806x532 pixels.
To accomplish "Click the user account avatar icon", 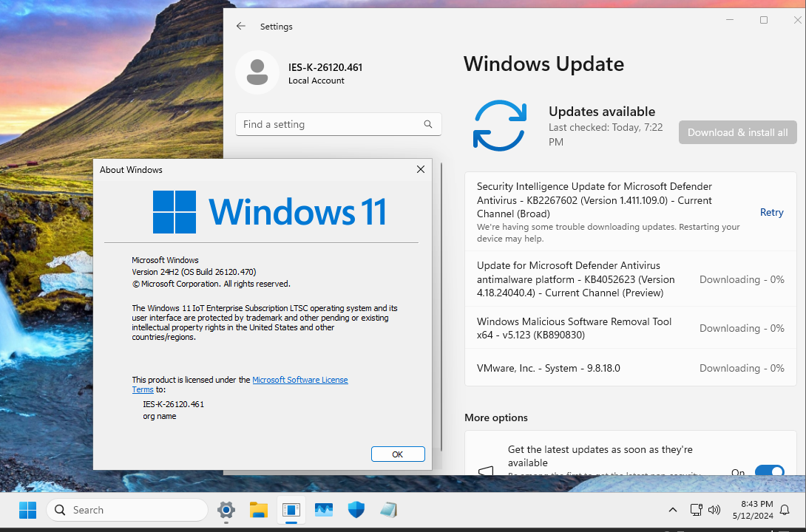I will (x=257, y=72).
